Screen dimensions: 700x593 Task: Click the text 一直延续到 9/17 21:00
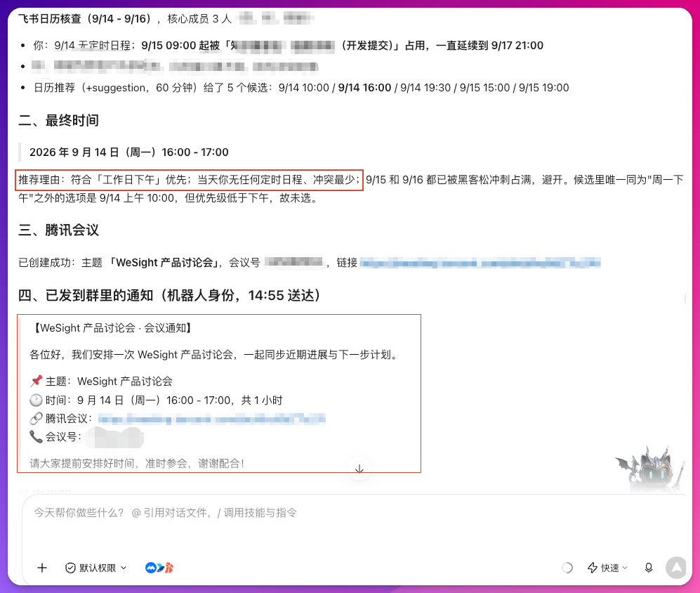point(490,46)
